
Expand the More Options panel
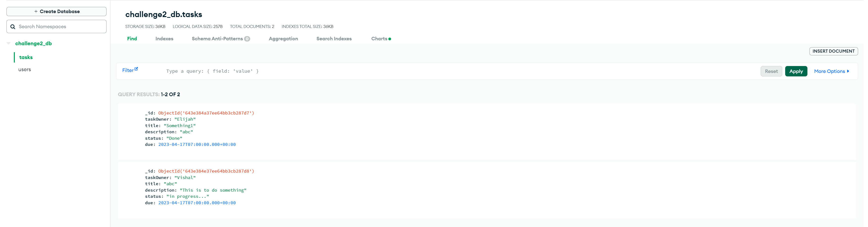click(x=830, y=71)
